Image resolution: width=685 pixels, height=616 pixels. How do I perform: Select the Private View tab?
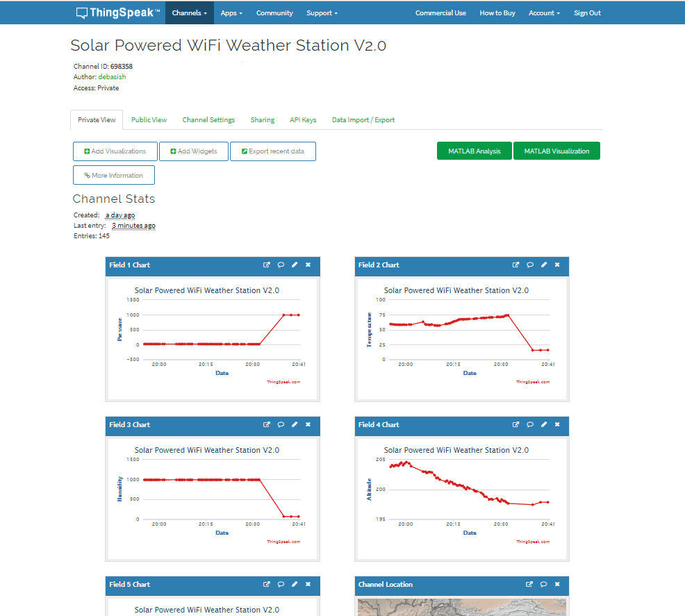click(x=97, y=119)
